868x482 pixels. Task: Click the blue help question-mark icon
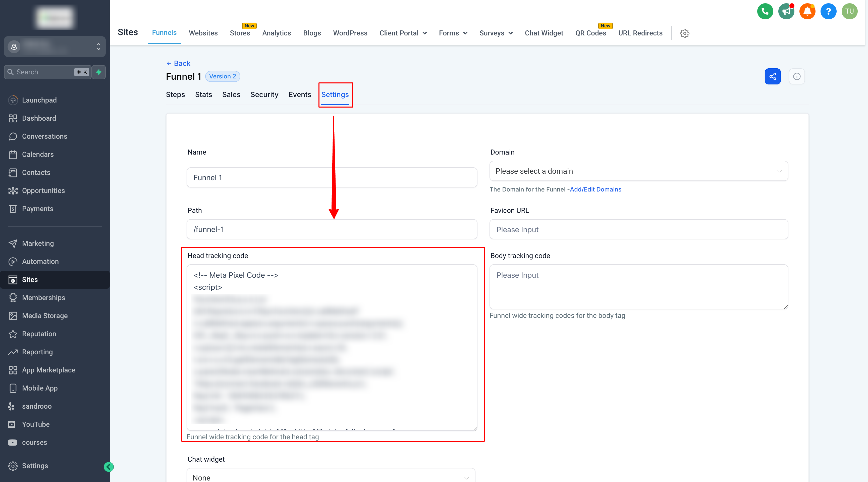(x=828, y=12)
